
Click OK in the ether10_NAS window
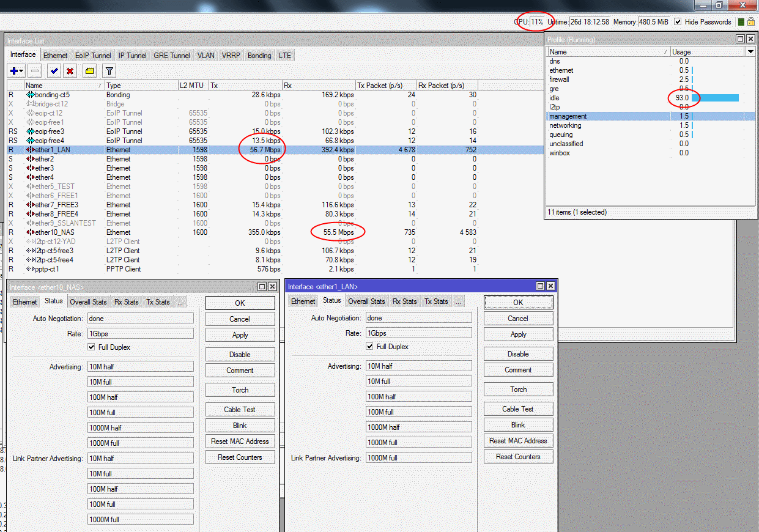(240, 303)
